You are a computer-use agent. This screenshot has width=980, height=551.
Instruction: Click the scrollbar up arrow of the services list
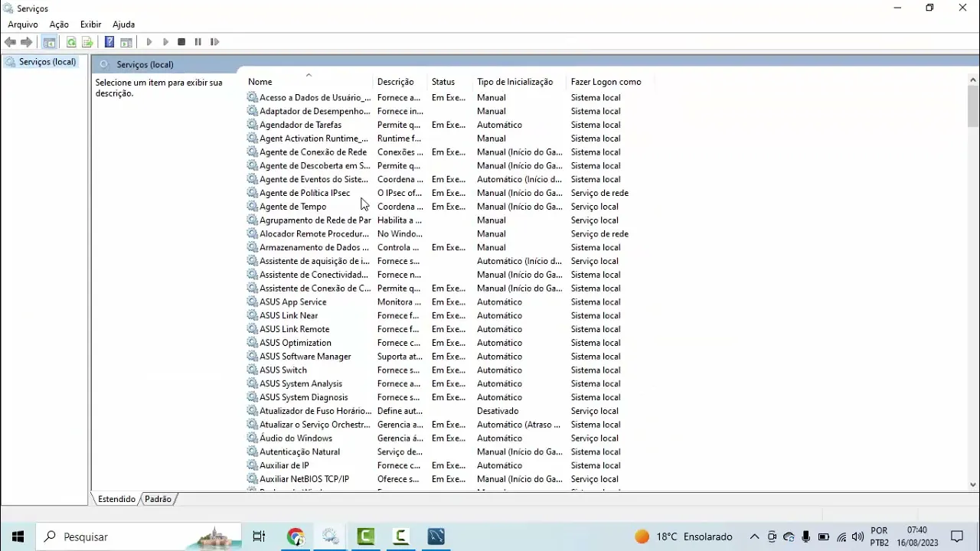tap(973, 80)
